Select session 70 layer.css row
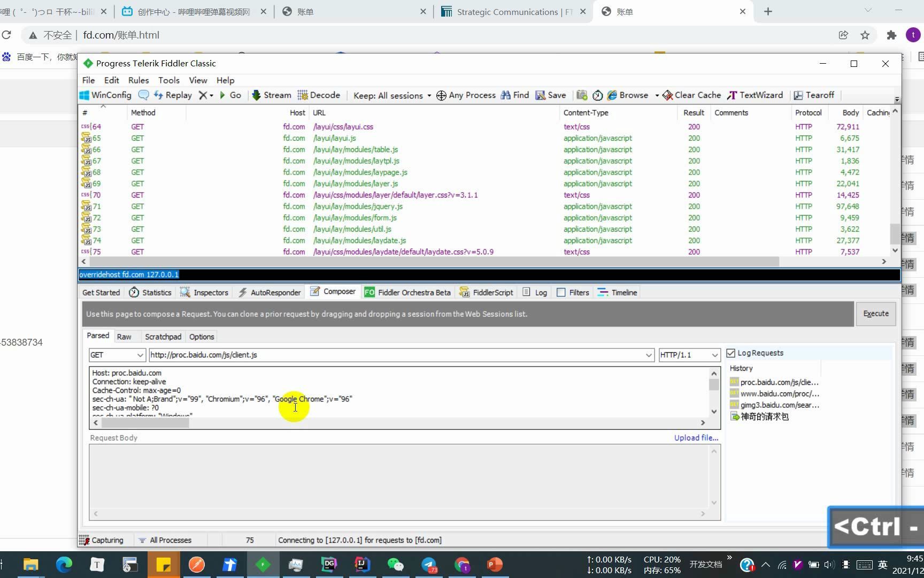924x578 pixels. (484, 195)
